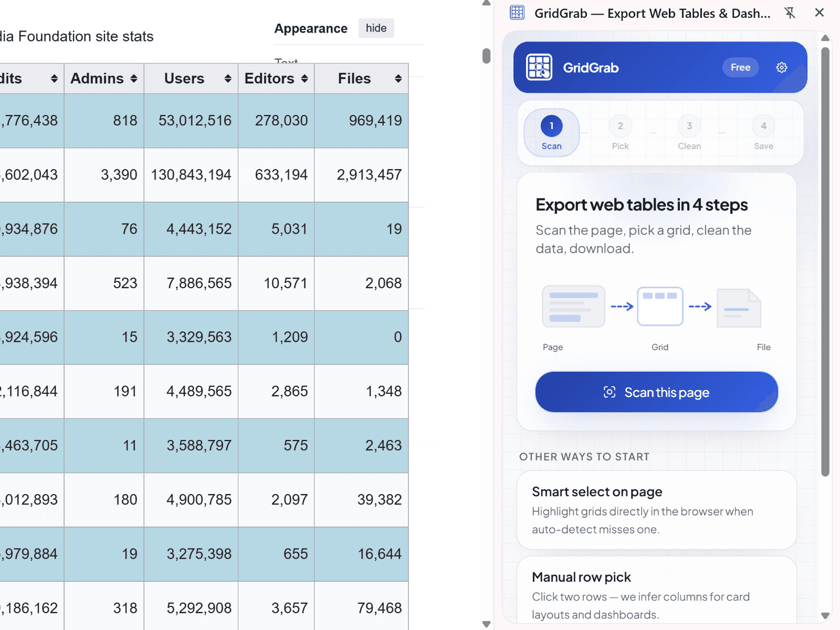Click Editors cell '5,031'
The image size is (840, 630).
(x=276, y=229)
